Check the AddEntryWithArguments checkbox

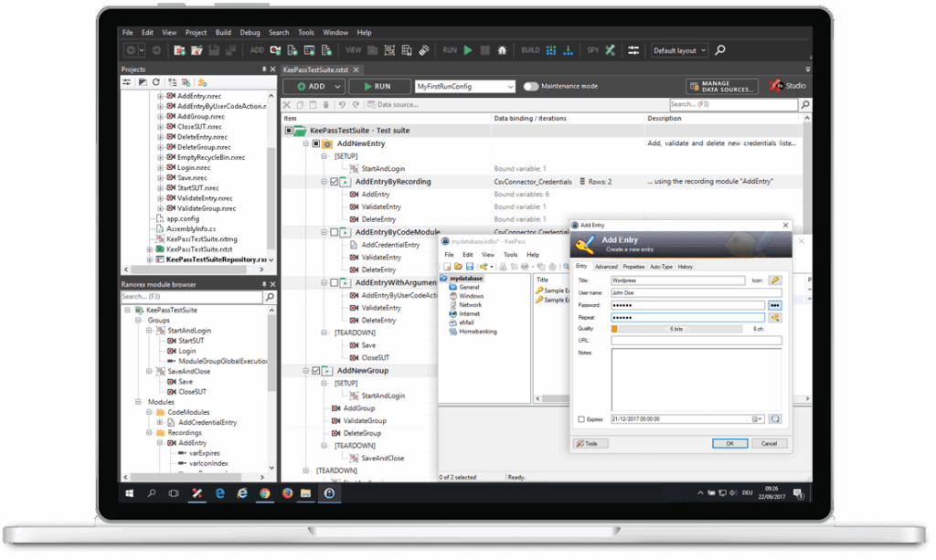coord(335,282)
